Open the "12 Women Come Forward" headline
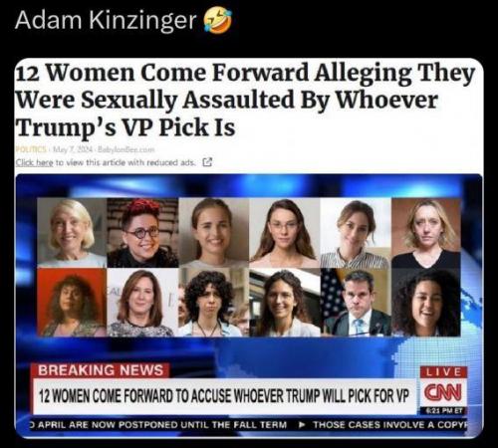This screenshot has width=498, height=448. coord(245,101)
